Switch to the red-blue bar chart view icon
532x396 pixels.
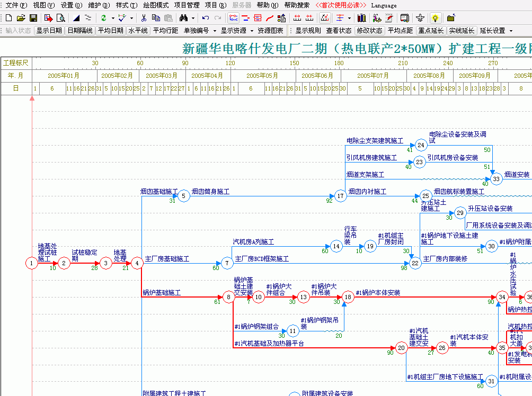pyautogui.click(x=246, y=18)
